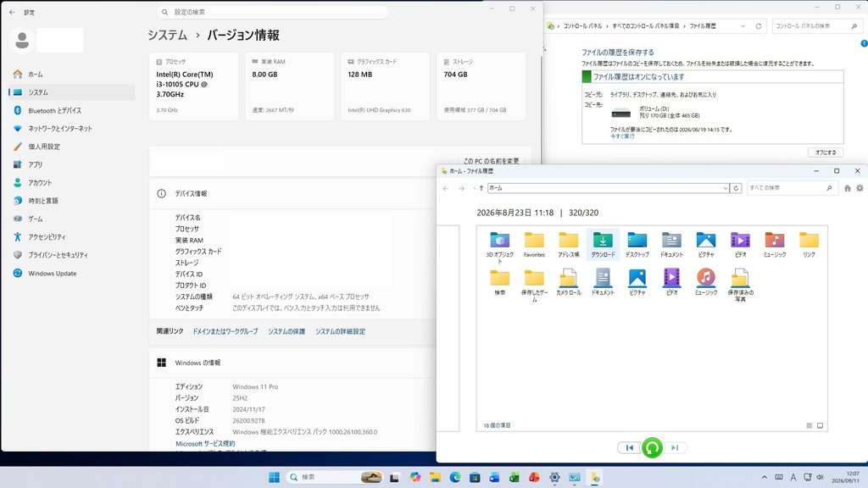The image size is (868, 488).
Task: Click the コントロール パネルの検索 search box
Action: (x=816, y=26)
